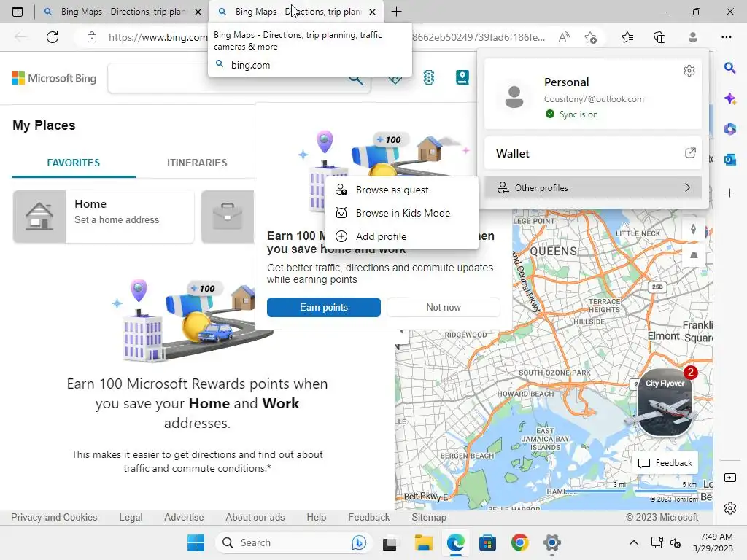This screenshot has height=560, width=747.
Task: Launch Google Chrome from taskbar
Action: click(519, 542)
